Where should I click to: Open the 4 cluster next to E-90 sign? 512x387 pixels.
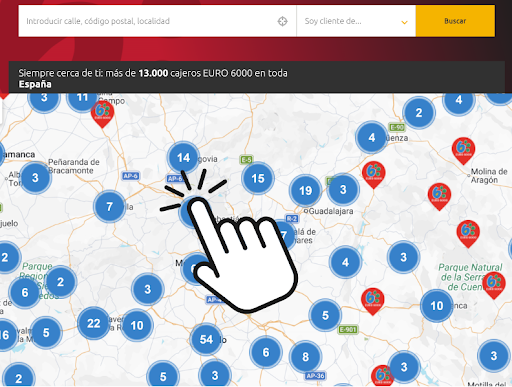pos(372,137)
